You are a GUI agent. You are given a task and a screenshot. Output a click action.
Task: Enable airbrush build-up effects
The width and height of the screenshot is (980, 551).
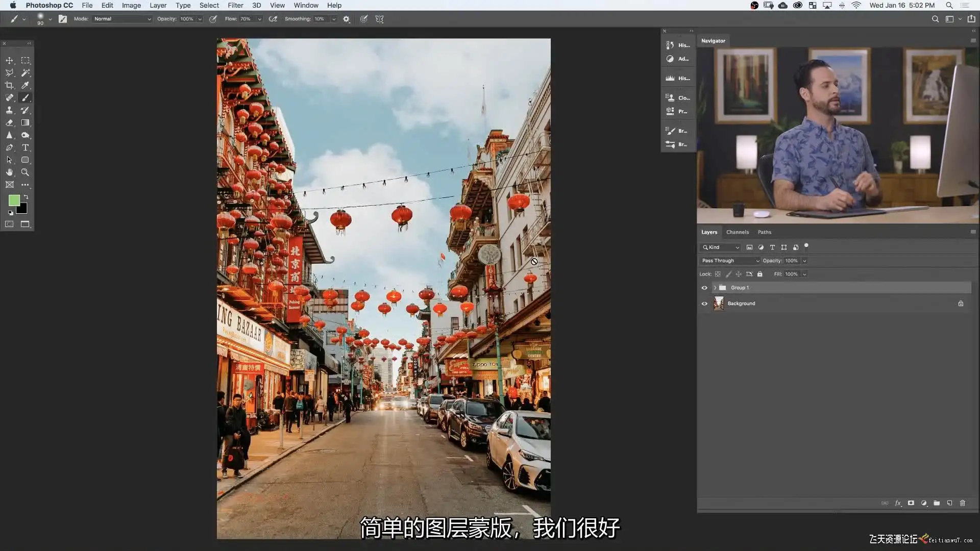click(x=273, y=19)
